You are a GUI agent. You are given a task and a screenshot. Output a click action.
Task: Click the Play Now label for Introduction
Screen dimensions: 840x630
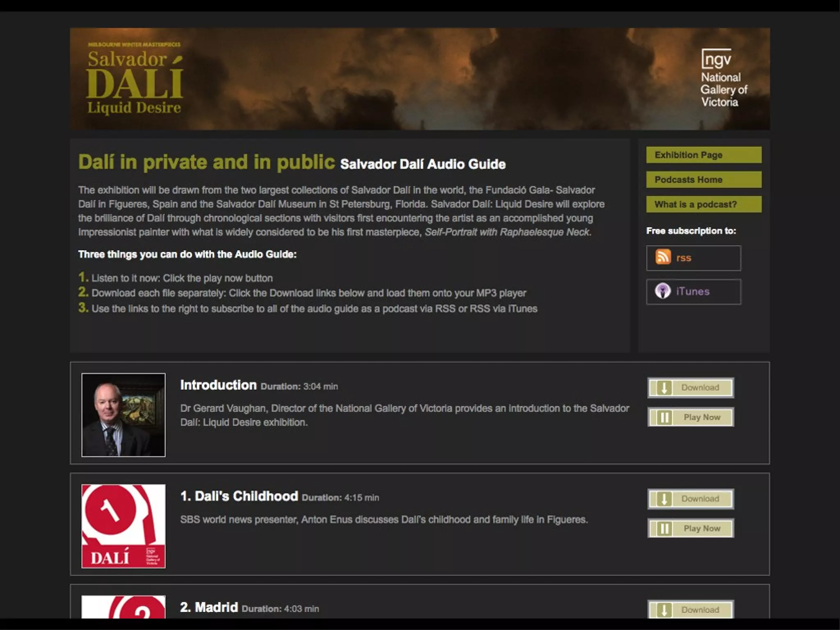(702, 418)
